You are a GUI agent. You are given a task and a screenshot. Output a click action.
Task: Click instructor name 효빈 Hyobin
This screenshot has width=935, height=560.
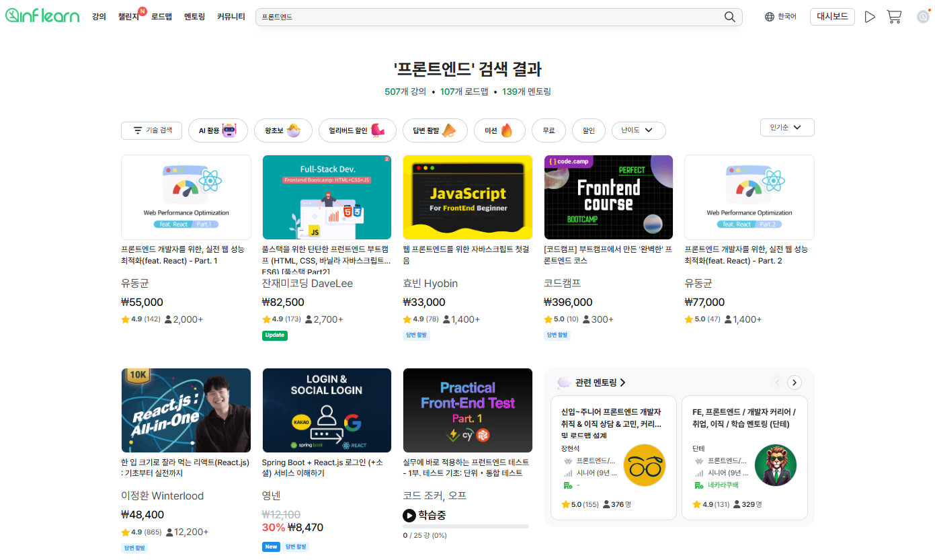point(430,284)
